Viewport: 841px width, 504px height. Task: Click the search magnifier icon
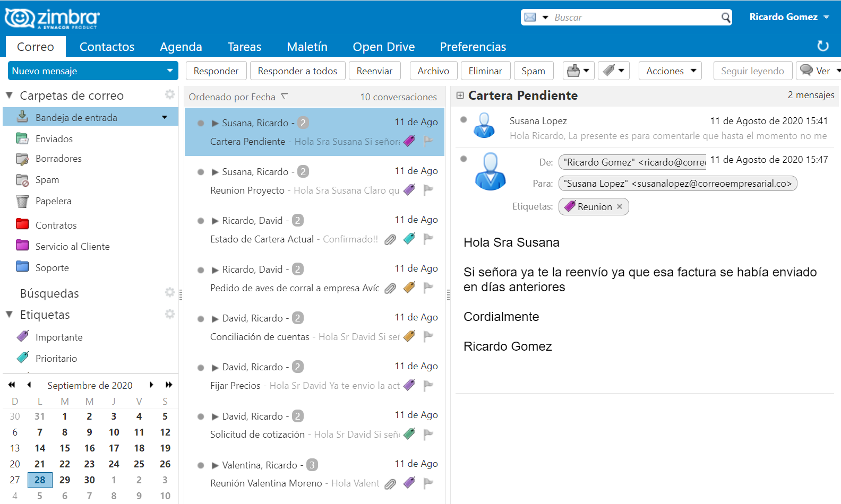(x=726, y=18)
